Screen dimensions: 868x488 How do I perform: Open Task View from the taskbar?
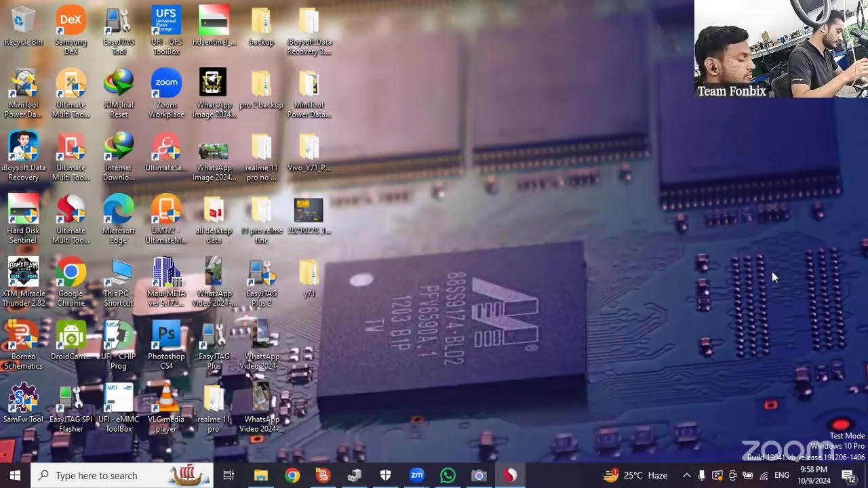(x=229, y=475)
